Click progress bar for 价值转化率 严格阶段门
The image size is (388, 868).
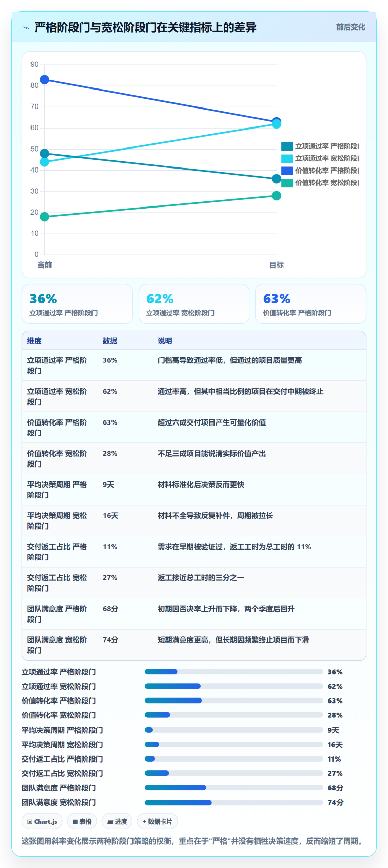(233, 701)
